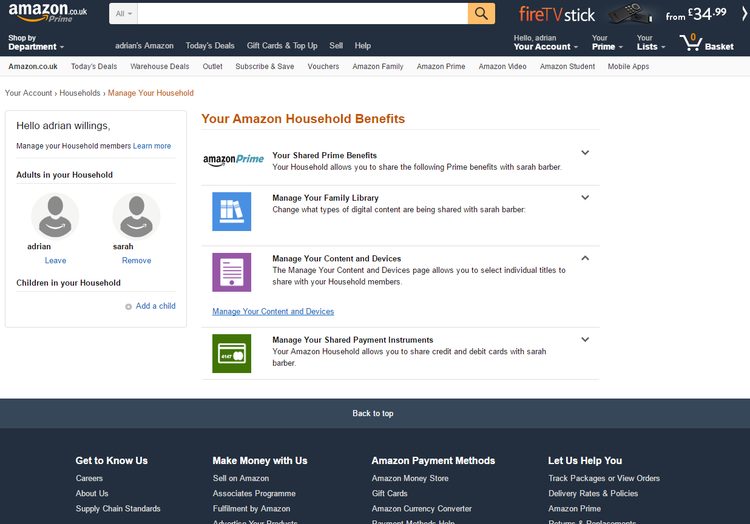Open Amazon Prime footer link
The width and height of the screenshot is (750, 524).
[x=574, y=509]
